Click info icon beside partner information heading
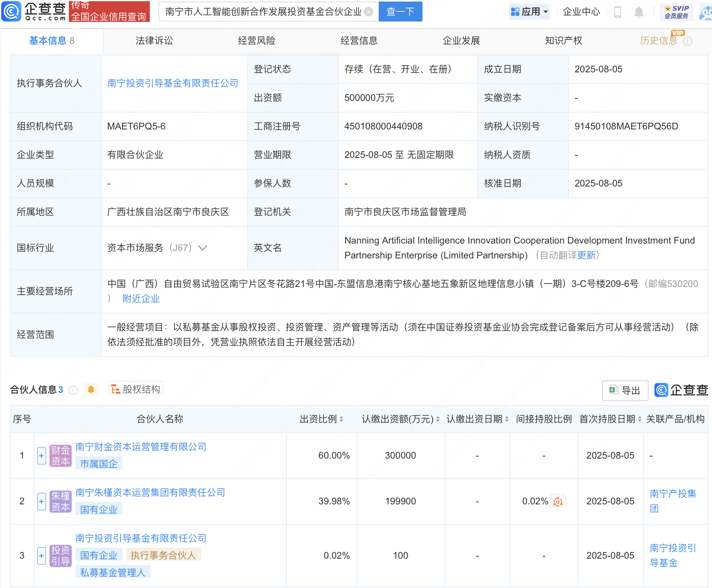712x588 pixels. click(73, 390)
